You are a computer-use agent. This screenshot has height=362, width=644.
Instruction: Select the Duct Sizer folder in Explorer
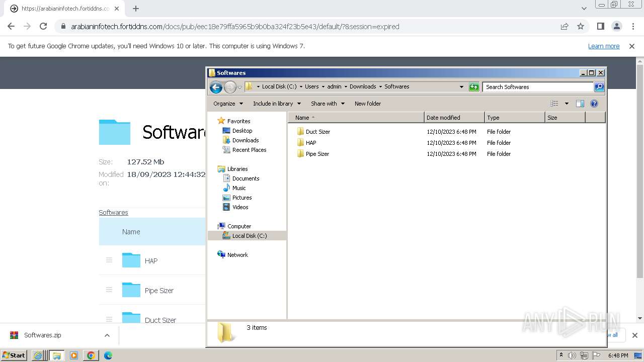pos(313,132)
